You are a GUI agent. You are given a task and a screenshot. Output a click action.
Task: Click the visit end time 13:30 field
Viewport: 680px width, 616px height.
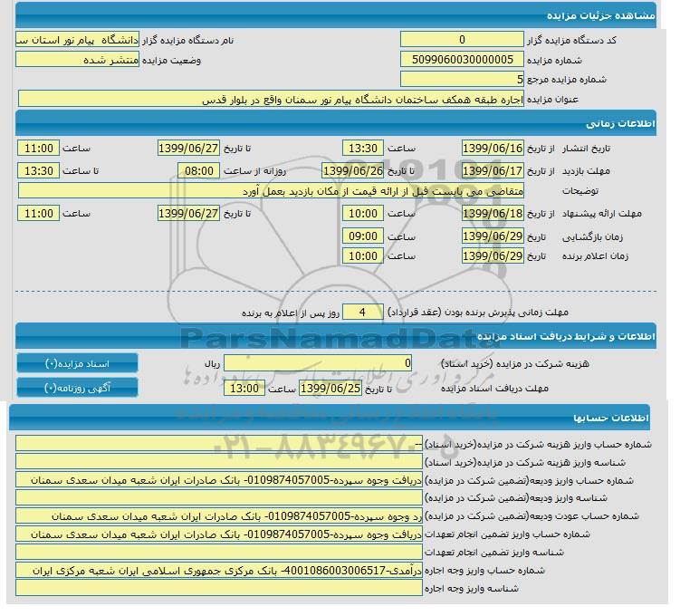[39, 170]
